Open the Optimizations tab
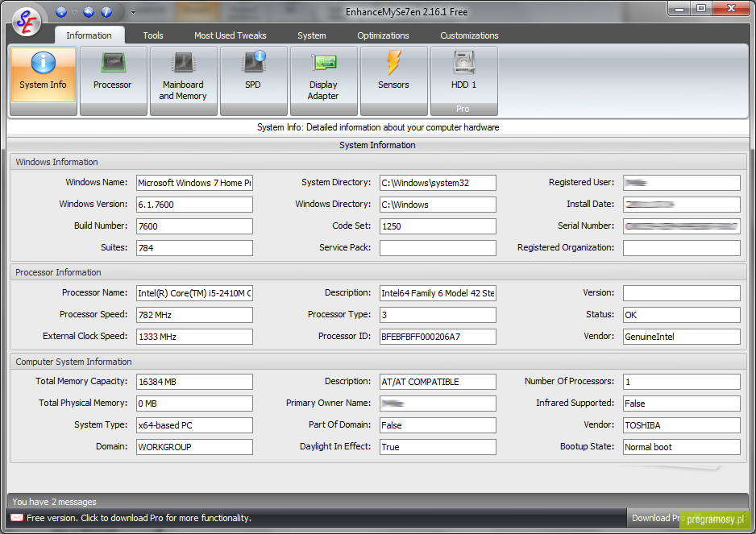This screenshot has width=756, height=534. tap(383, 35)
